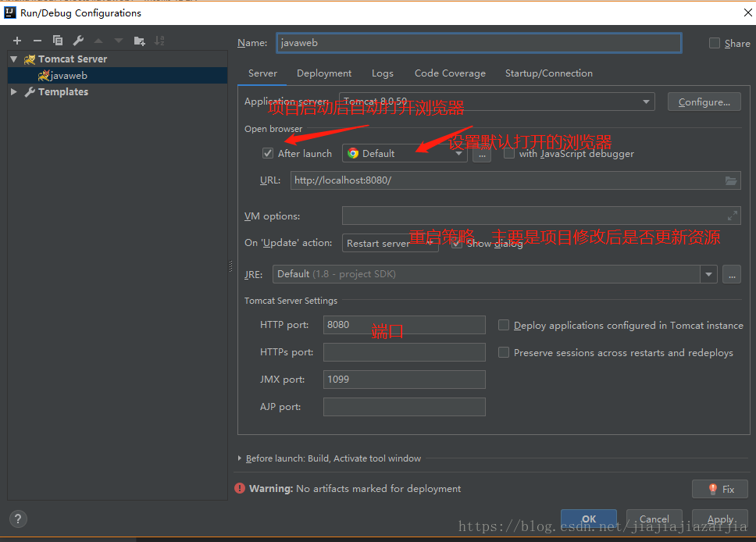Enable with JavaScript debugger checkbox

click(509, 153)
